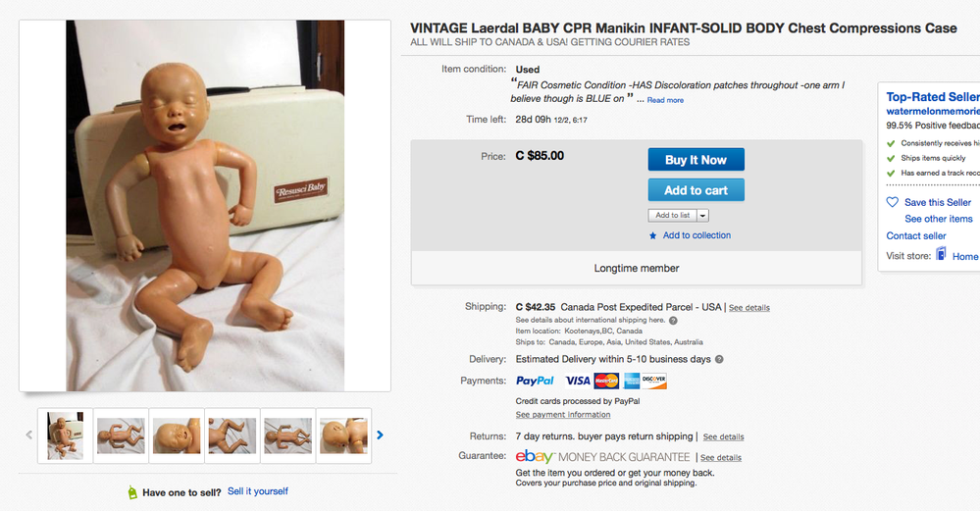Click the help icon beside estimated delivery

pos(719,360)
